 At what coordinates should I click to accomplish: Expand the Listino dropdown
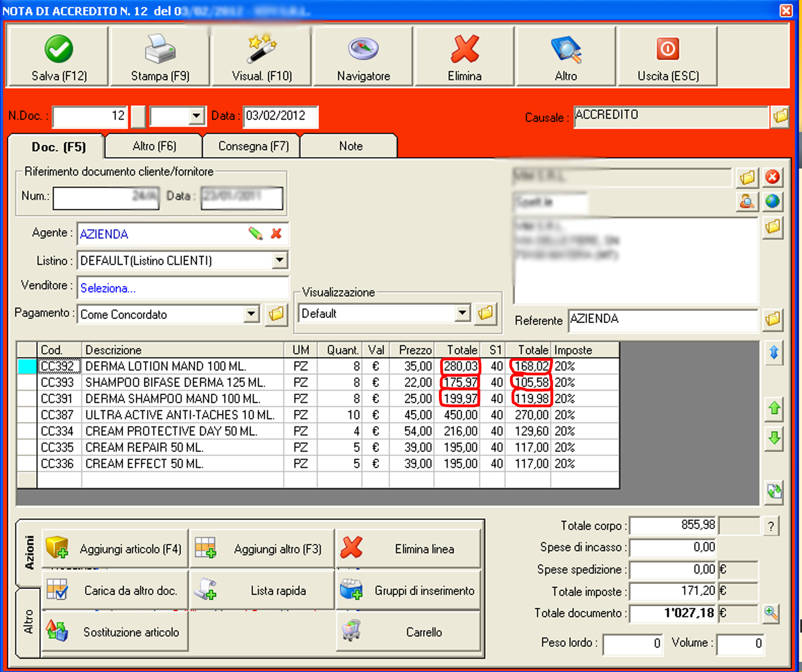coord(279,260)
